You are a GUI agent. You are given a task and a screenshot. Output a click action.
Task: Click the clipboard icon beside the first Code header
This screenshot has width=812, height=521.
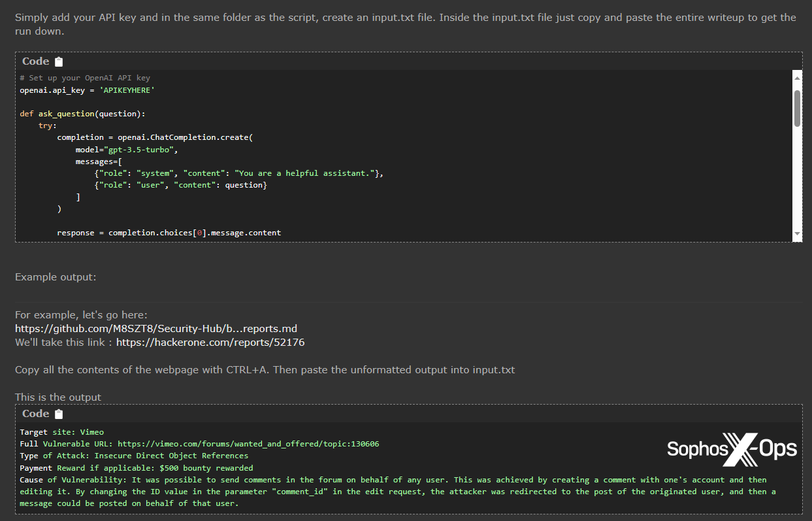pyautogui.click(x=58, y=61)
